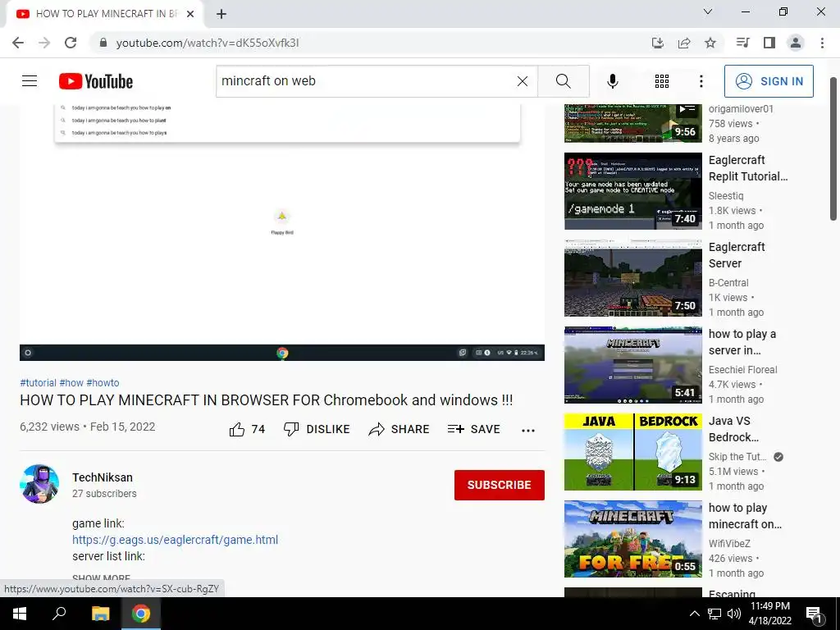Open Eaglercraft Server video thumbnail
The width and height of the screenshot is (840, 630).
coord(632,278)
